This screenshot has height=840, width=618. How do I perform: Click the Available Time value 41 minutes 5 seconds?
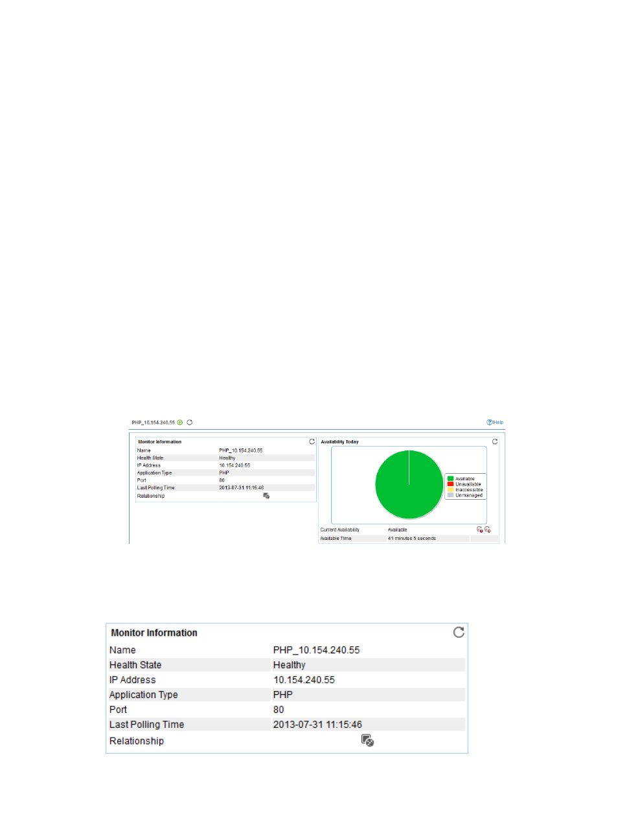412,539
